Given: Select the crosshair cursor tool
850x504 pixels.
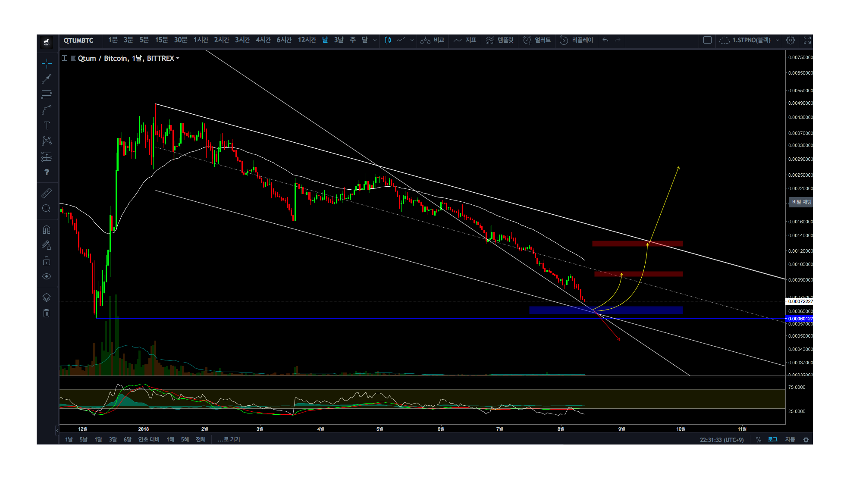Looking at the screenshot, I should pyautogui.click(x=47, y=64).
